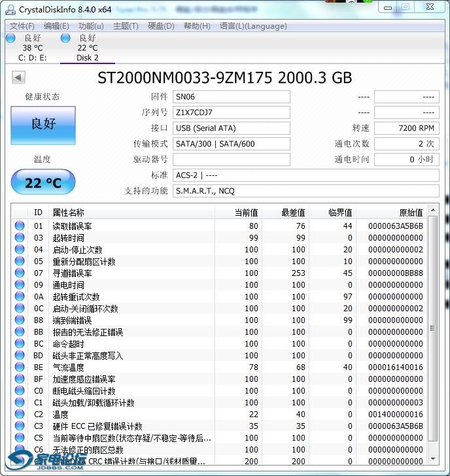Click the interface field USB (Serial ATA)
The width and height of the screenshot is (450, 476).
pos(232,128)
